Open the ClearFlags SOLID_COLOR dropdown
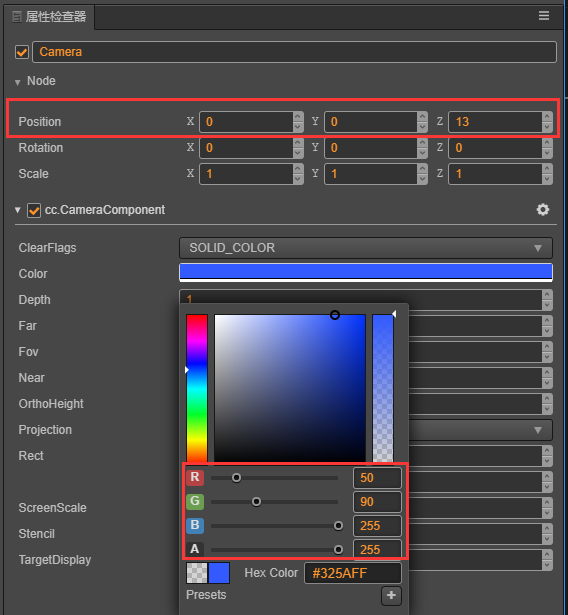The width and height of the screenshot is (568, 615). [x=366, y=248]
